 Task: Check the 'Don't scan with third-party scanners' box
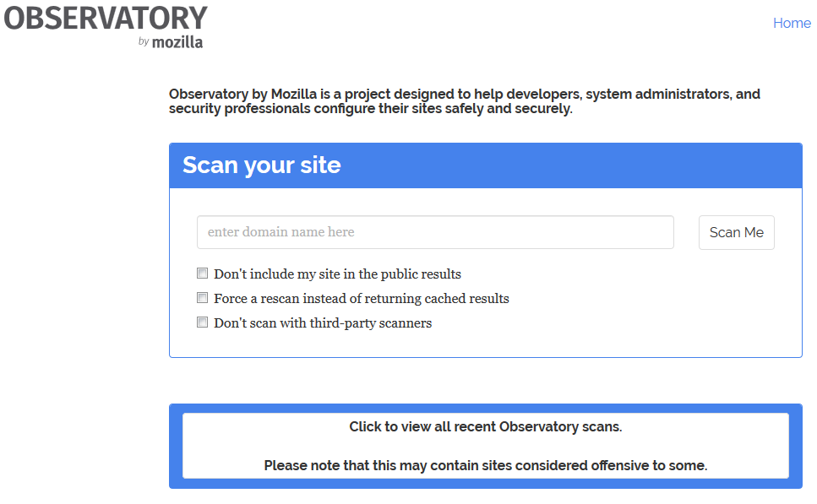pos(202,322)
